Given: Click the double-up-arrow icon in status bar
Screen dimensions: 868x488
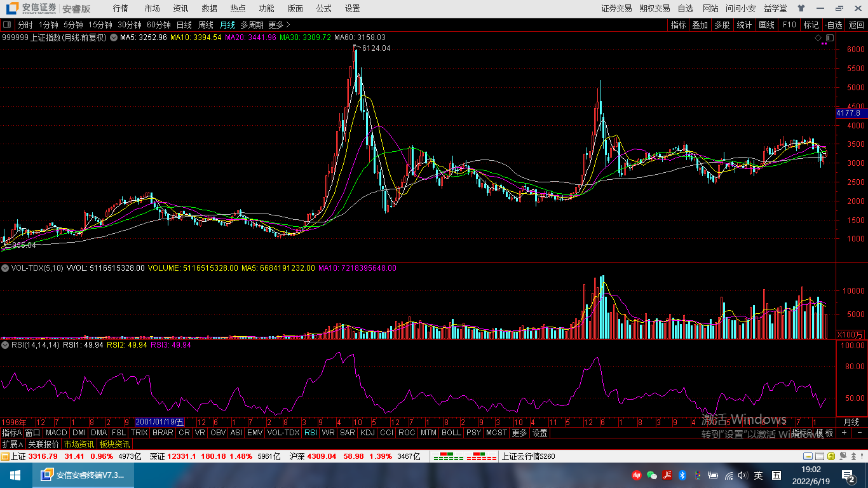Looking at the screenshot, I should pos(855,456).
